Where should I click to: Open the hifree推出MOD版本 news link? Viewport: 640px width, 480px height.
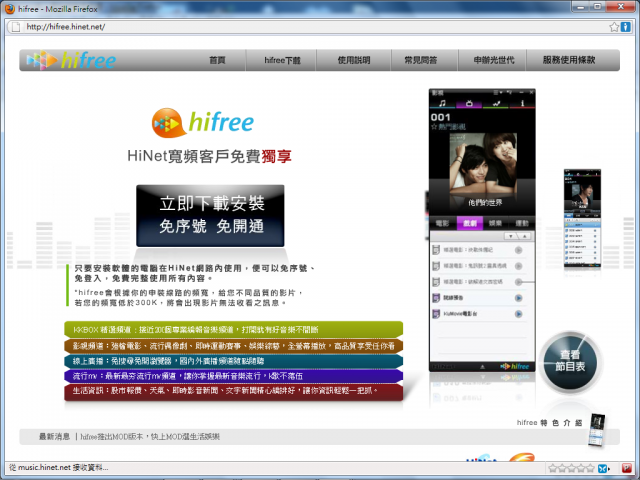tap(150, 437)
